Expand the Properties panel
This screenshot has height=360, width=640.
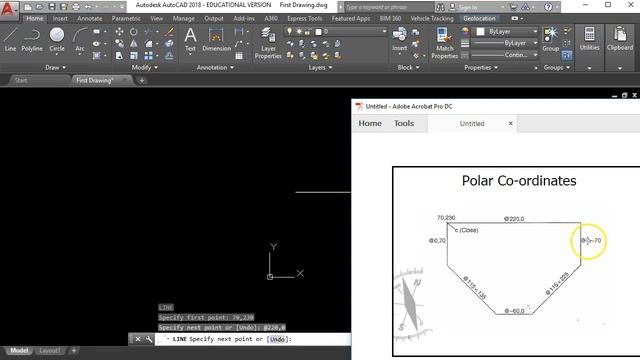[481, 67]
